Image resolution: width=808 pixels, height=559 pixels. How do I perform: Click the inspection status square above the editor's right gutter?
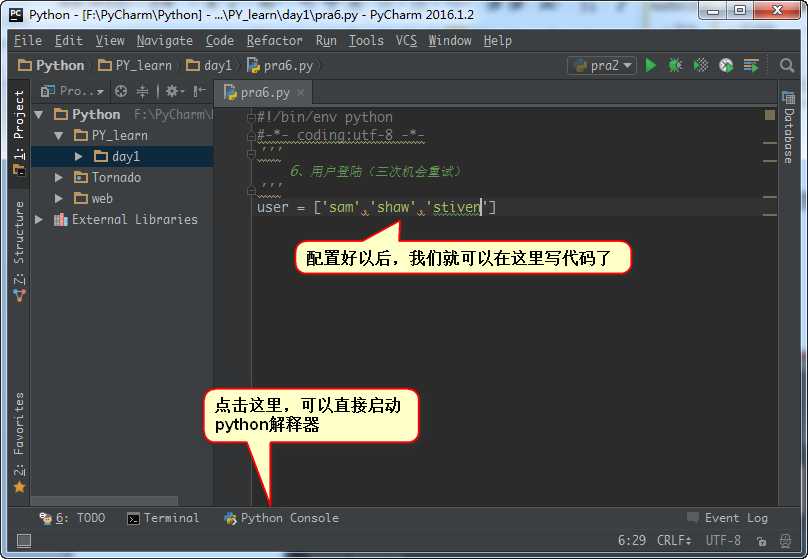click(770, 114)
